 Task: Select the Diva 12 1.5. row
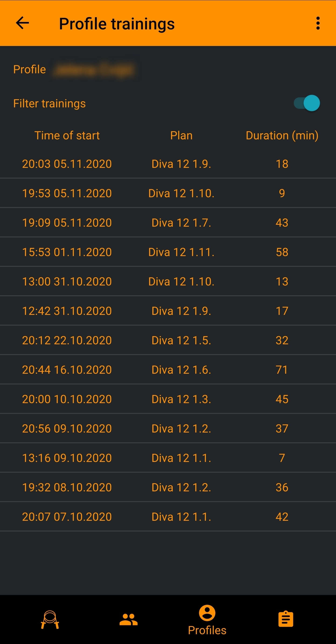(x=168, y=340)
